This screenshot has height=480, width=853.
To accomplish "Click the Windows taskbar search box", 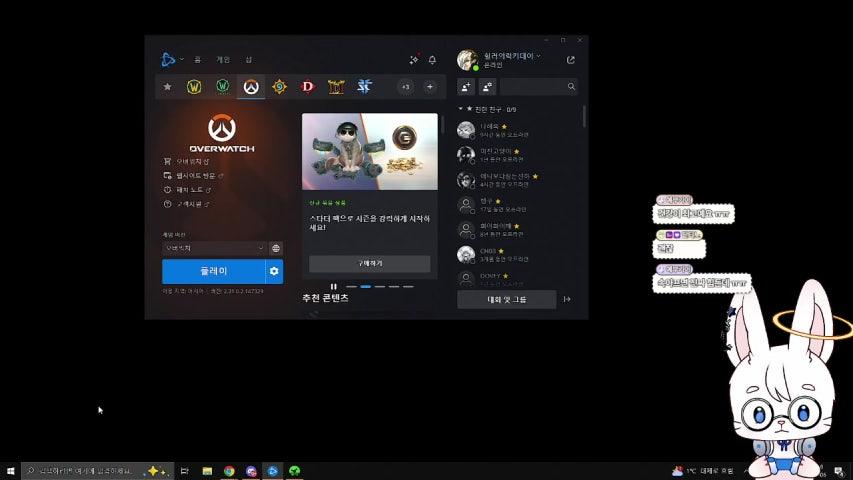I will 97,471.
